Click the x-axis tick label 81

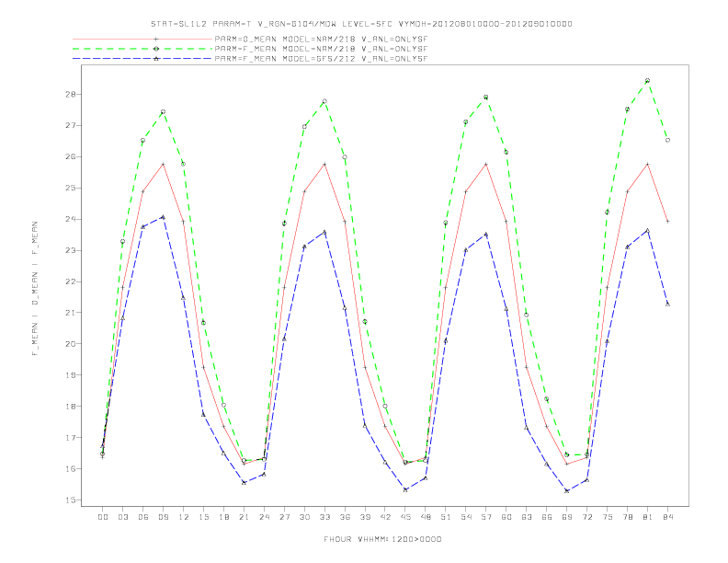(648, 517)
